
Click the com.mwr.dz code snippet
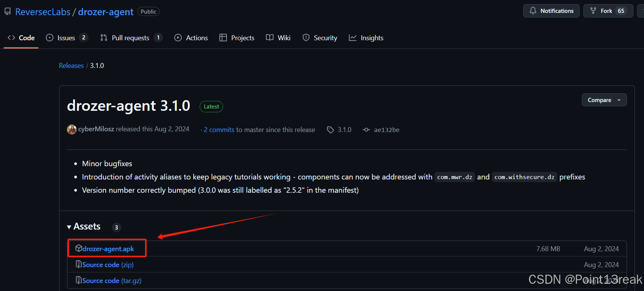[x=455, y=177]
